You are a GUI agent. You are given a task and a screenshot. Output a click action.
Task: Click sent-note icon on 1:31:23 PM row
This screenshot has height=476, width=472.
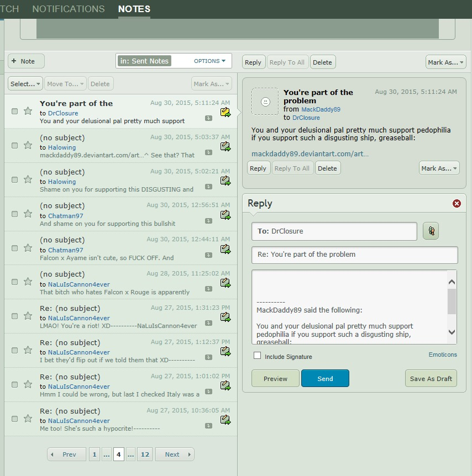(225, 318)
